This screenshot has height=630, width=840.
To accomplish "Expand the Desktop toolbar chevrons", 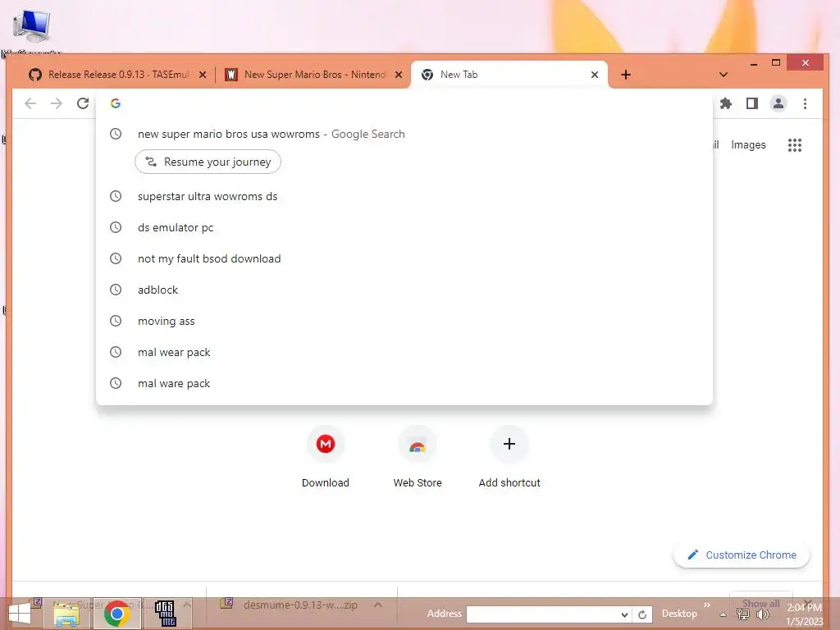I will click(706, 605).
